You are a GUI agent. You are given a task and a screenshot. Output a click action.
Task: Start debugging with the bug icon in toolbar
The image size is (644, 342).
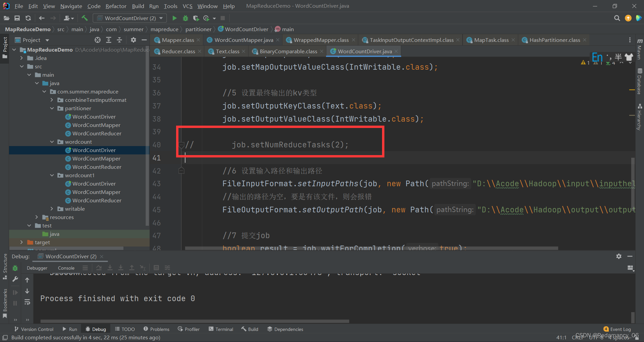[x=185, y=18]
